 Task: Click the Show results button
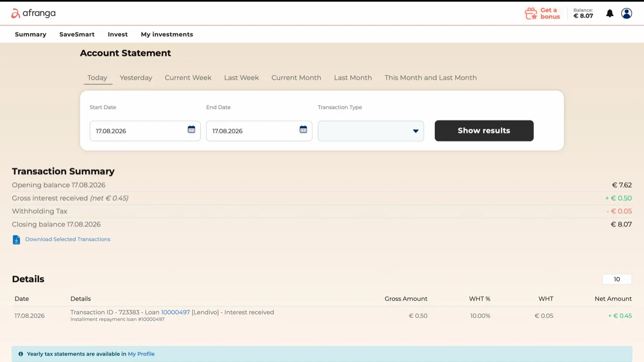[x=484, y=131]
